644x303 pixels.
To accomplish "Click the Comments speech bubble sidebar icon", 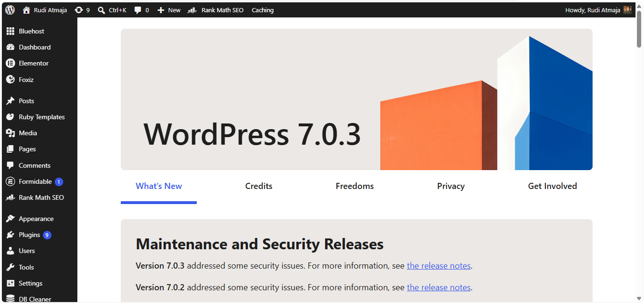I will [x=10, y=165].
